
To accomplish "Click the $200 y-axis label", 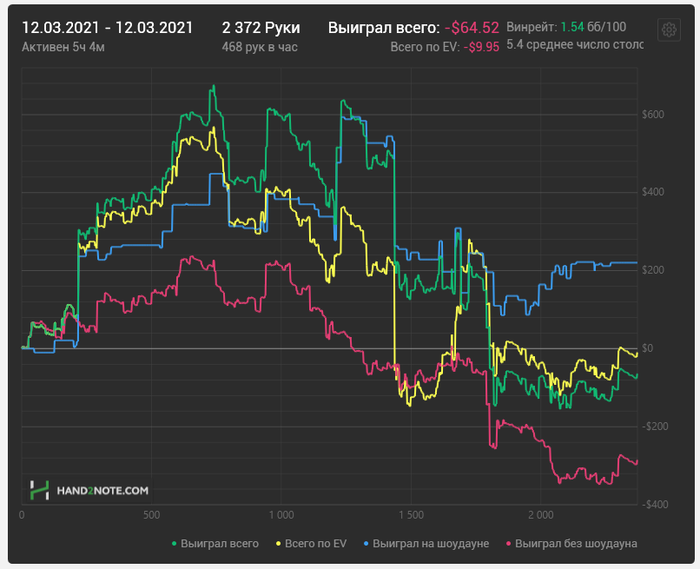I will pos(653,270).
